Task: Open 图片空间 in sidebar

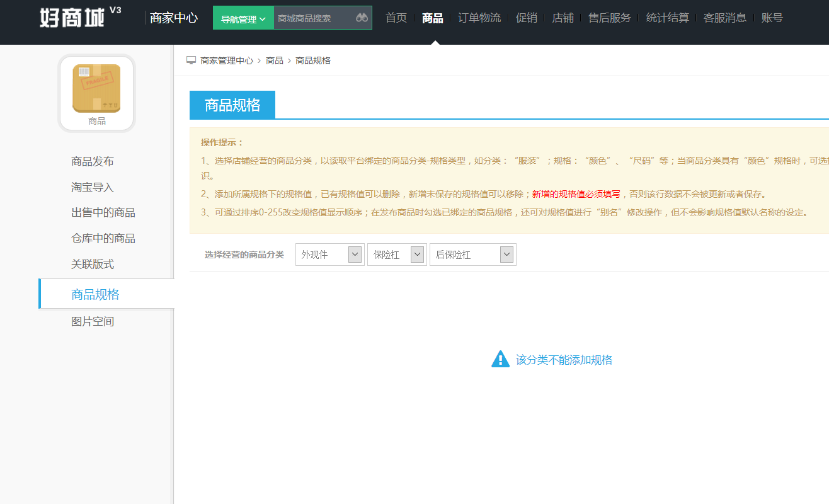Action: pyautogui.click(x=93, y=321)
